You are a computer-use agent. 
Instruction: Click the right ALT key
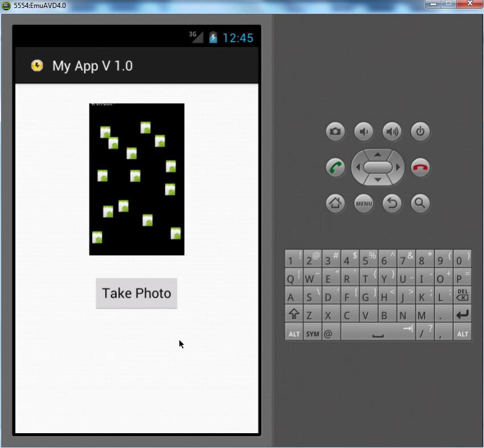pyautogui.click(x=462, y=332)
